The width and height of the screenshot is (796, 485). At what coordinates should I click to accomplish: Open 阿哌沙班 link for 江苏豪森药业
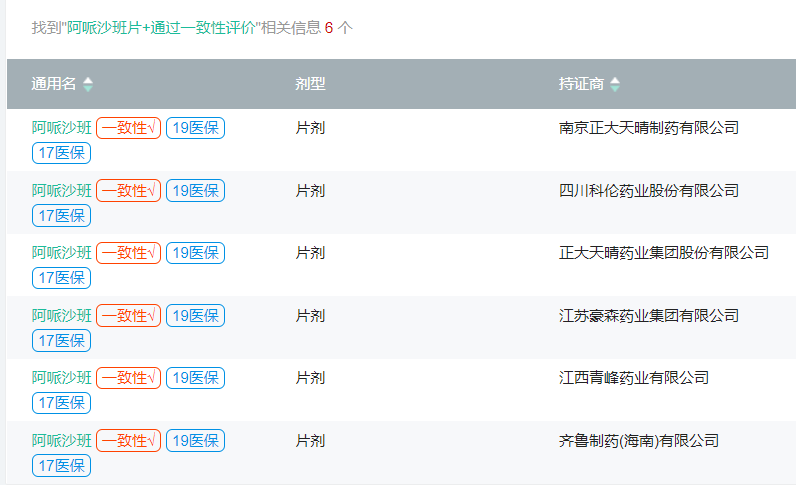[61, 316]
